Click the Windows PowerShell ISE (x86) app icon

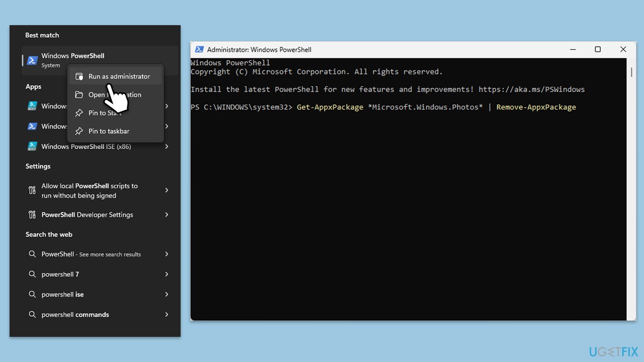click(x=32, y=146)
